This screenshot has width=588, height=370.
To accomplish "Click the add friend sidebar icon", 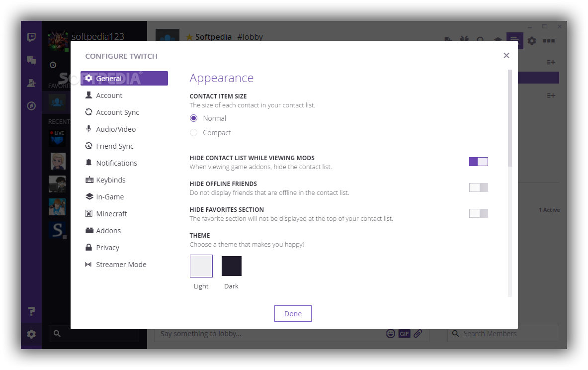I will pos(31,83).
